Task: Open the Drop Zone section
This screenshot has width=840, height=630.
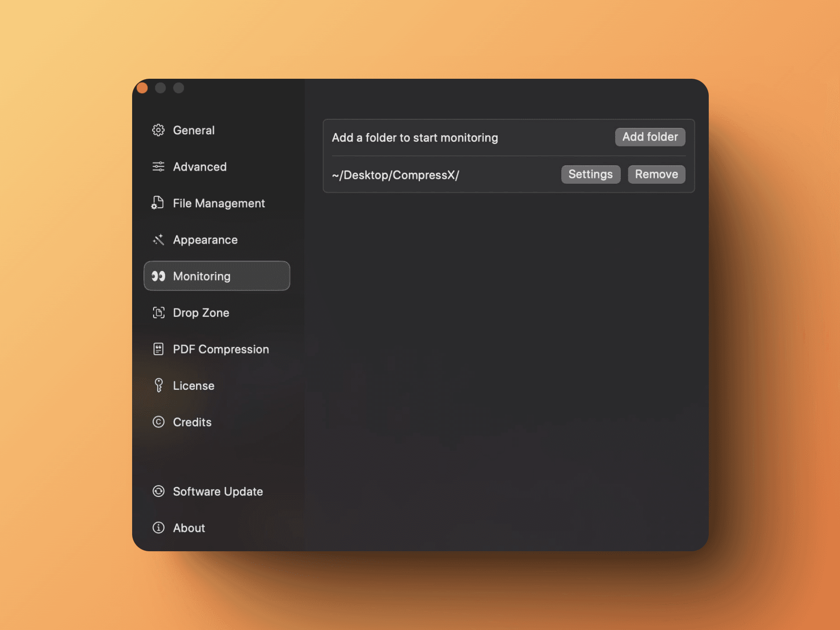Action: [x=201, y=312]
